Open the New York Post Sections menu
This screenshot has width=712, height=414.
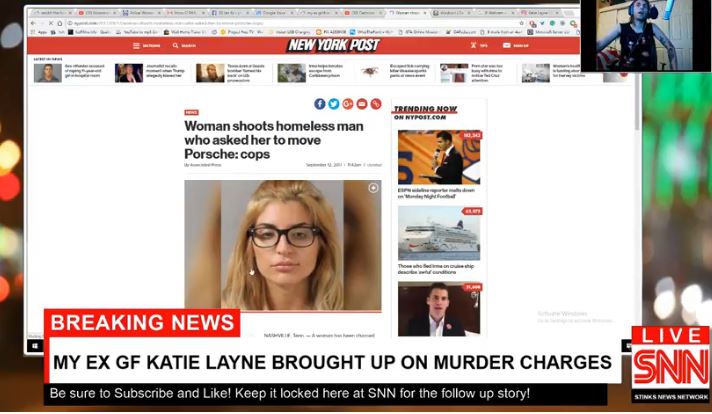(146, 45)
